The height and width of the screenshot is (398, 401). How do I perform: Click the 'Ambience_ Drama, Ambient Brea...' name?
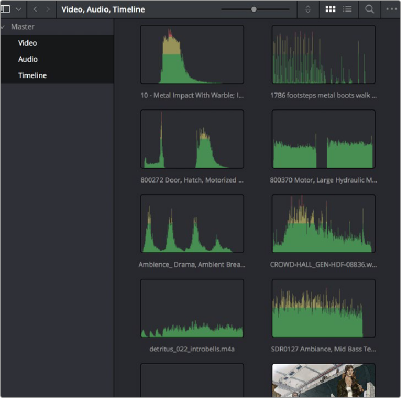pos(192,265)
